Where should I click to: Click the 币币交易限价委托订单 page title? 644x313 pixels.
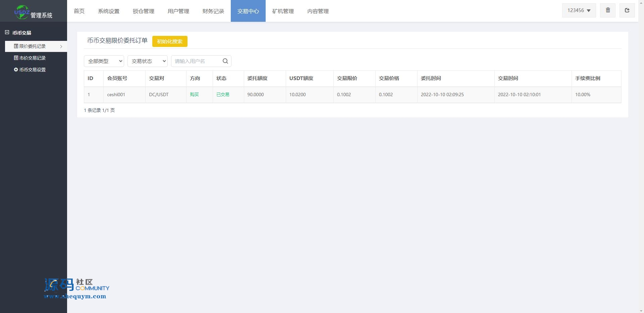(117, 41)
